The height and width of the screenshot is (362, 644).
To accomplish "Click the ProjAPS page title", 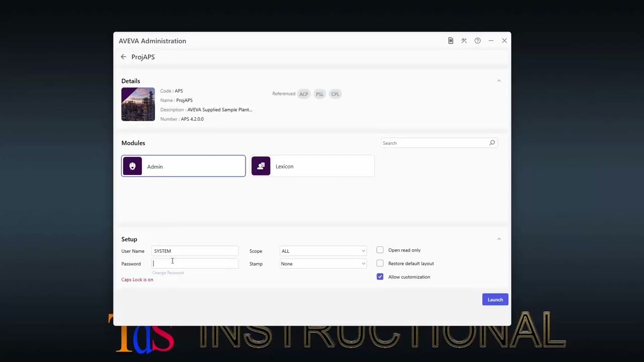I will [143, 57].
